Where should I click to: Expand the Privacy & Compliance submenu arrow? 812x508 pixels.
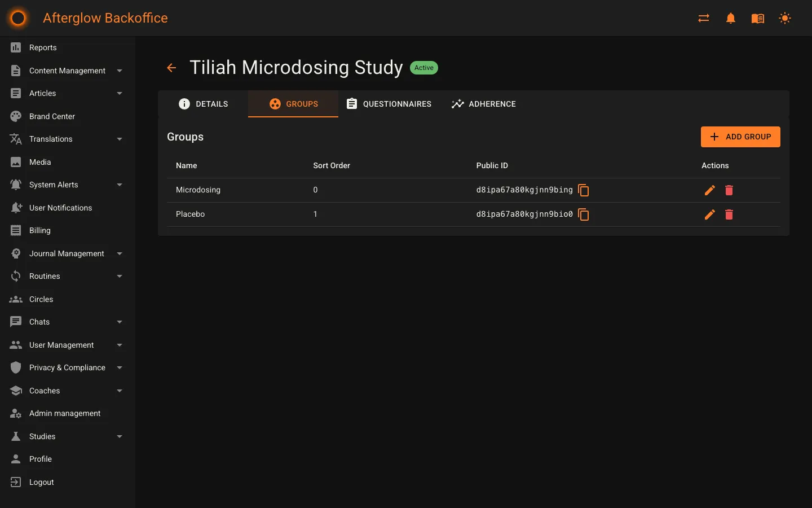120,367
